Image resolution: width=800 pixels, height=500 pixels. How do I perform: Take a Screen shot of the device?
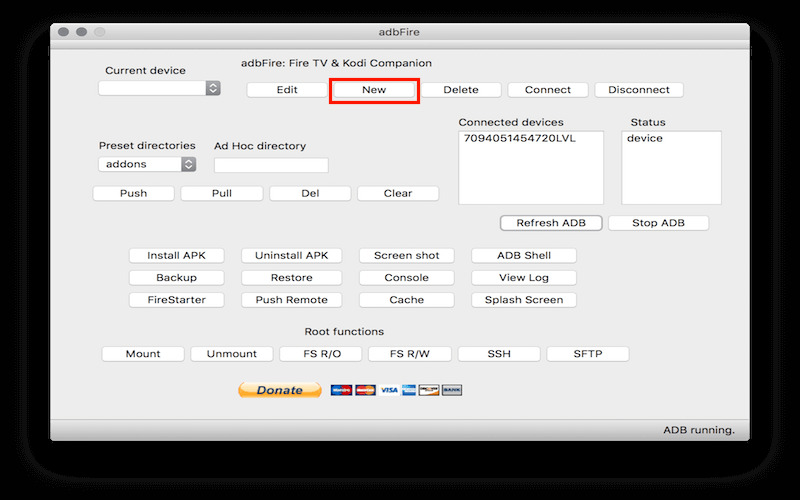(x=406, y=255)
